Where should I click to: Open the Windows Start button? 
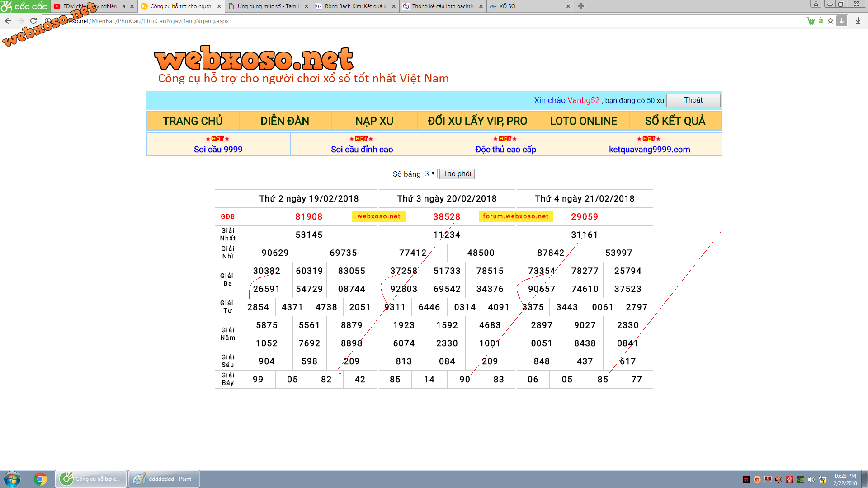pyautogui.click(x=12, y=479)
